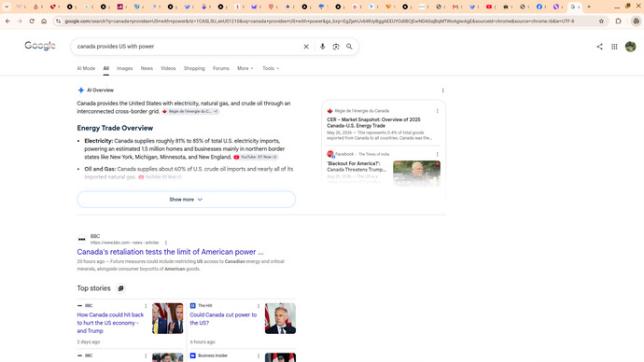Image resolution: width=644 pixels, height=362 pixels.
Task: Click the 'Top stories' heading
Action: [93, 288]
